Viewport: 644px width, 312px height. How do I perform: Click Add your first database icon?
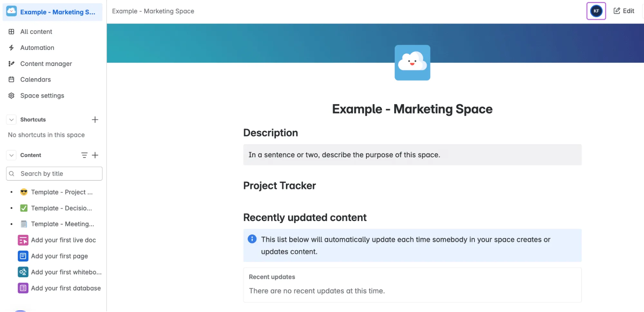coord(23,288)
